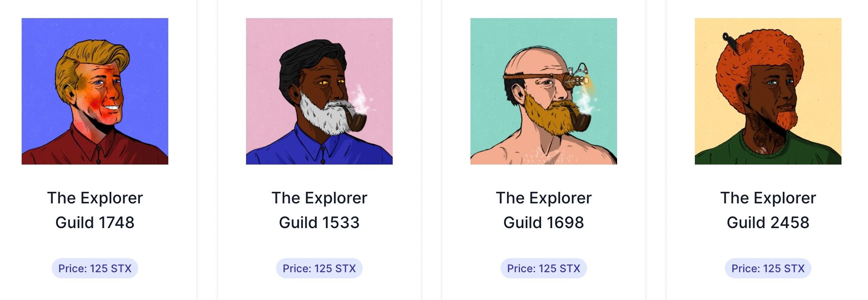Open The Explorer Guild 1698 title link

(x=544, y=210)
